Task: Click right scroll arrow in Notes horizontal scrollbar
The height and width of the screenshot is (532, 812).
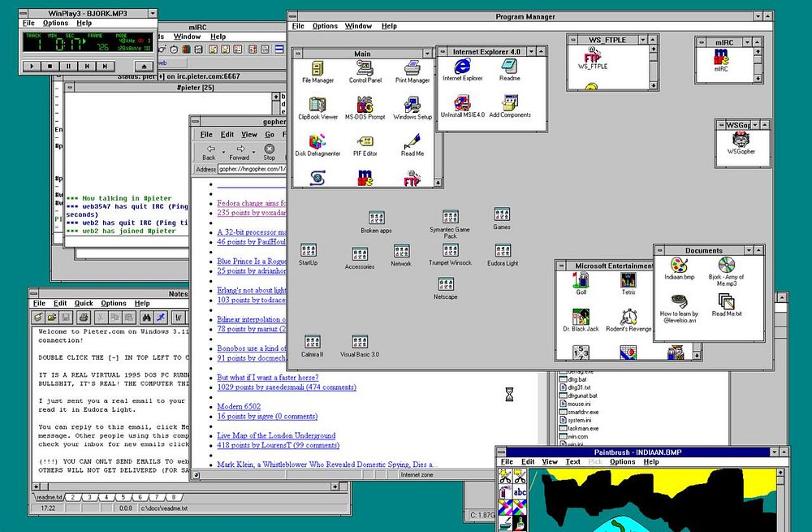Action: click(x=335, y=487)
